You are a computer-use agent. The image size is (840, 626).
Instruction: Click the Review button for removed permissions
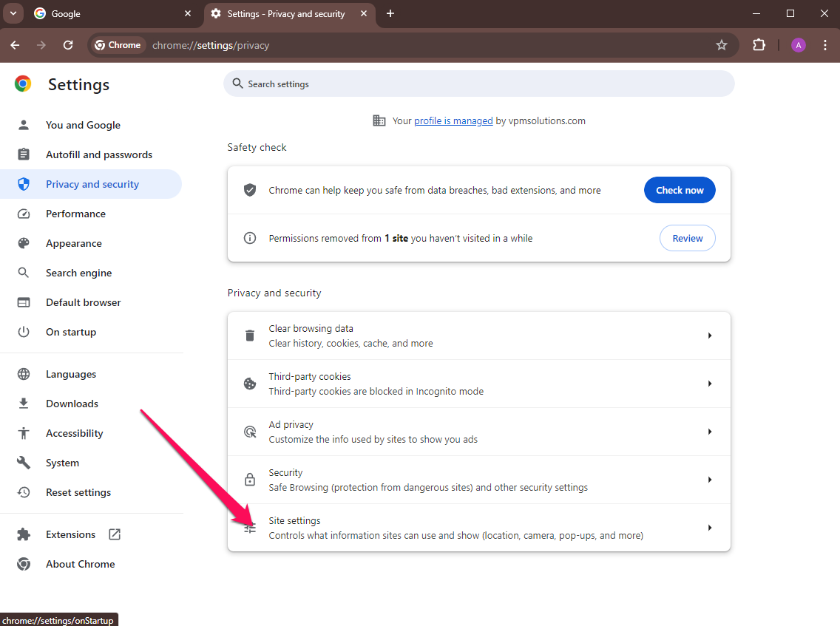(687, 238)
